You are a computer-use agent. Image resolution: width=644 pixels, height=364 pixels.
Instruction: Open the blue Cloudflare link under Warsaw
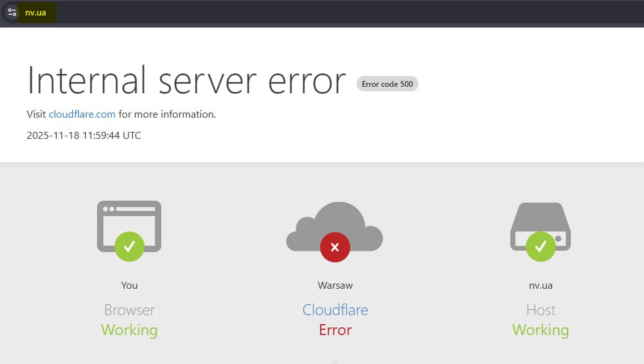point(335,310)
